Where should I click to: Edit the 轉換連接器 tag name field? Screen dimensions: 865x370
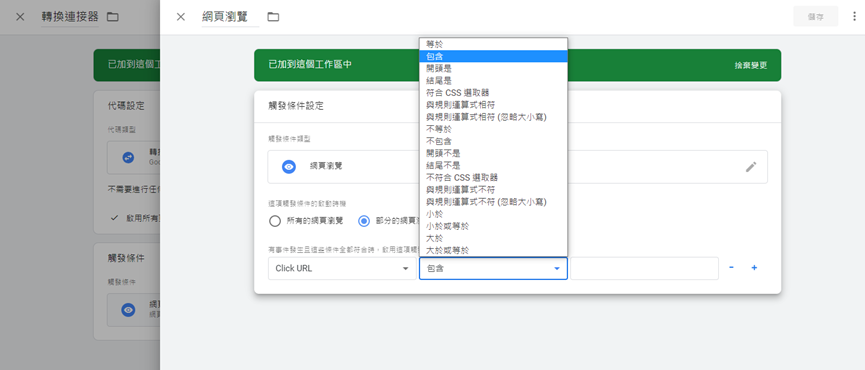click(x=70, y=17)
